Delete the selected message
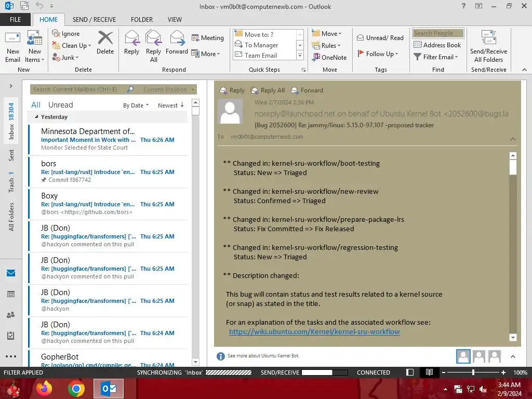The width and height of the screenshot is (532, 399). coord(105,43)
